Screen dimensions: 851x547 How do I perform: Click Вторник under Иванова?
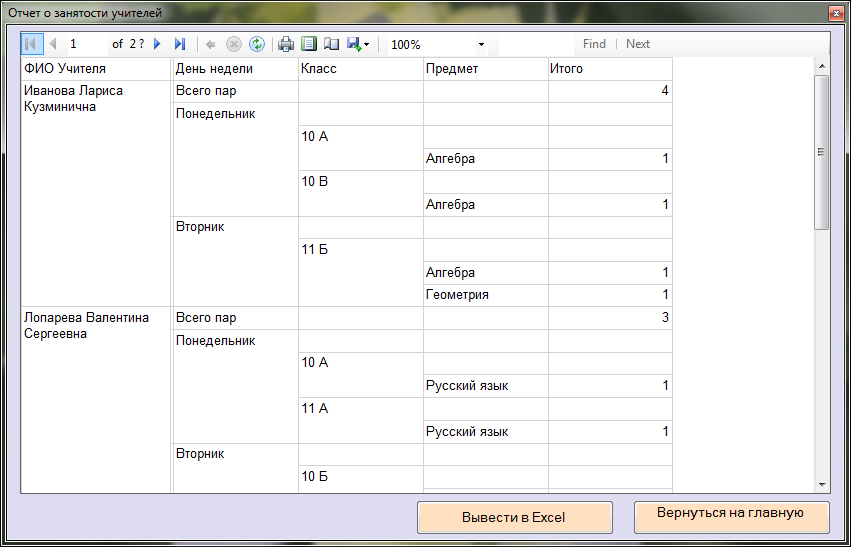[235, 262]
